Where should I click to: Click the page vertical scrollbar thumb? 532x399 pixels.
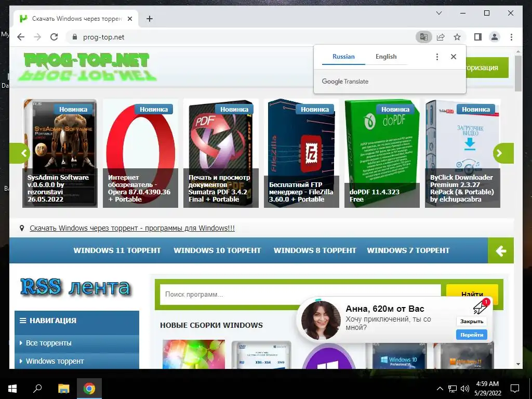tap(518, 73)
